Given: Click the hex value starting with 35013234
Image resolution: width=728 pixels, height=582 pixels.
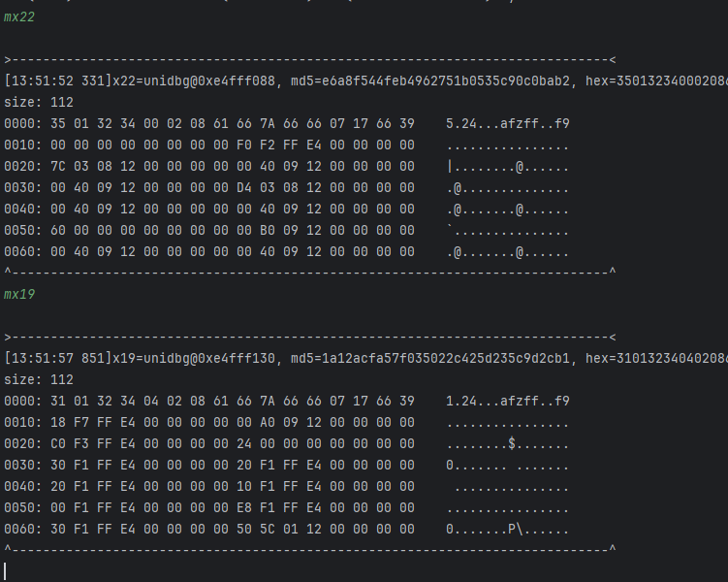Looking at the screenshot, I should coord(669,81).
